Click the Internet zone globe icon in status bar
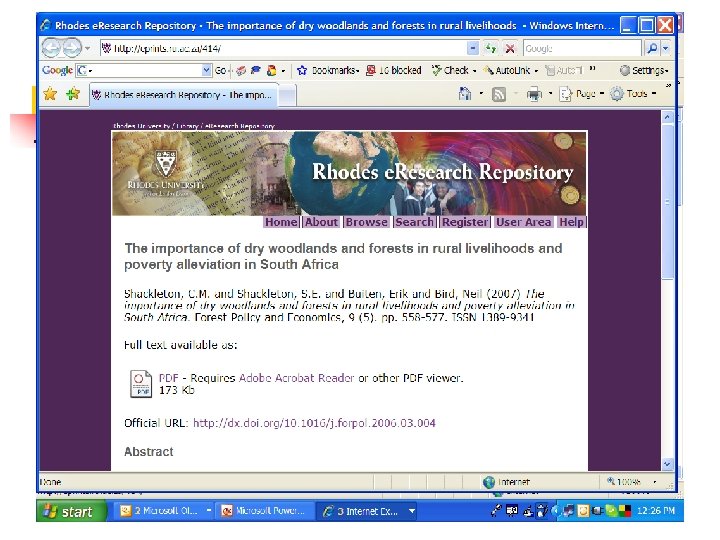Screen dimensions: 720x540 489,482
